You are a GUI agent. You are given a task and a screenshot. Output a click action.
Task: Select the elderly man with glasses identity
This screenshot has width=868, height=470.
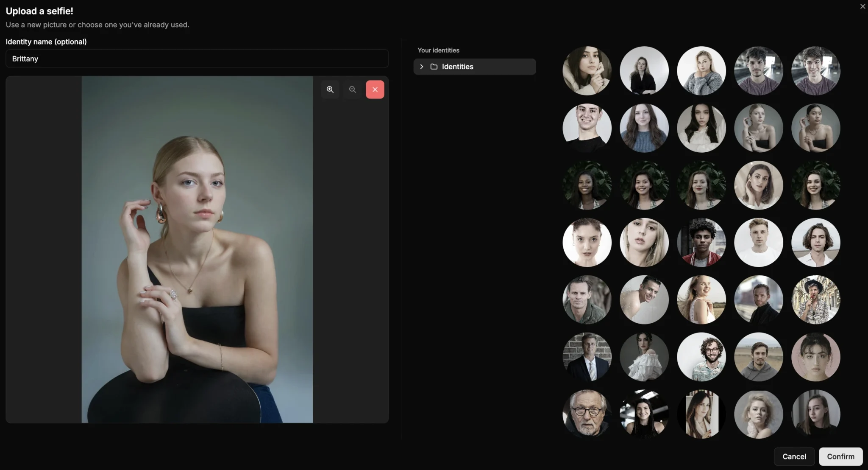587,414
